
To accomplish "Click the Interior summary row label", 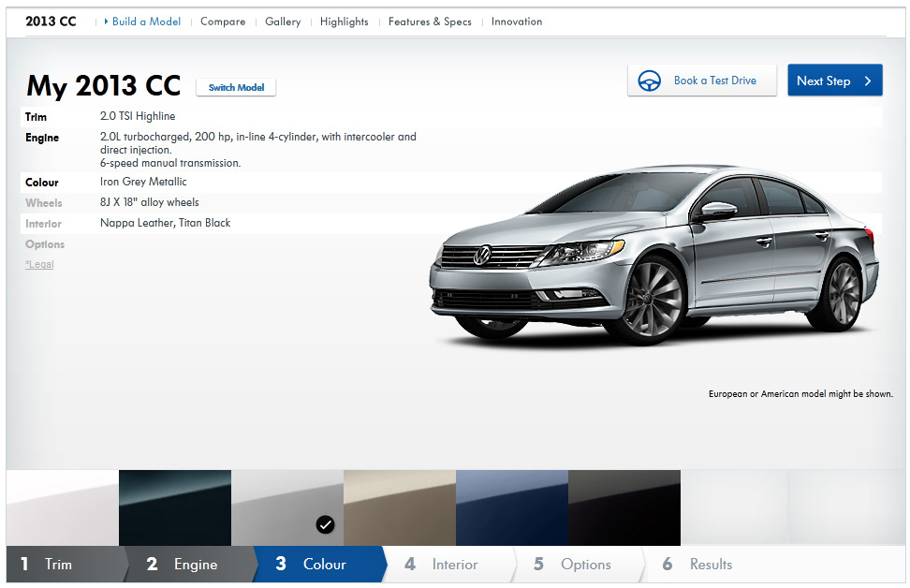I will 43,224.
